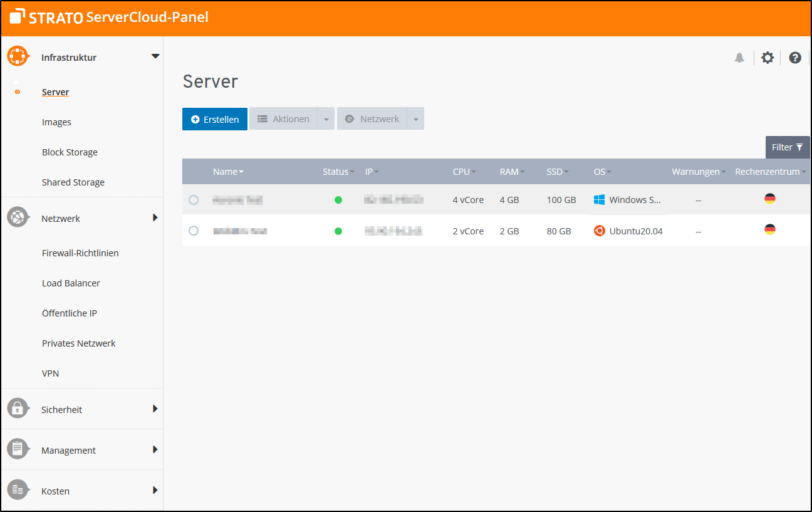The image size is (812, 512).
Task: Click the notification bell icon
Action: click(x=739, y=58)
